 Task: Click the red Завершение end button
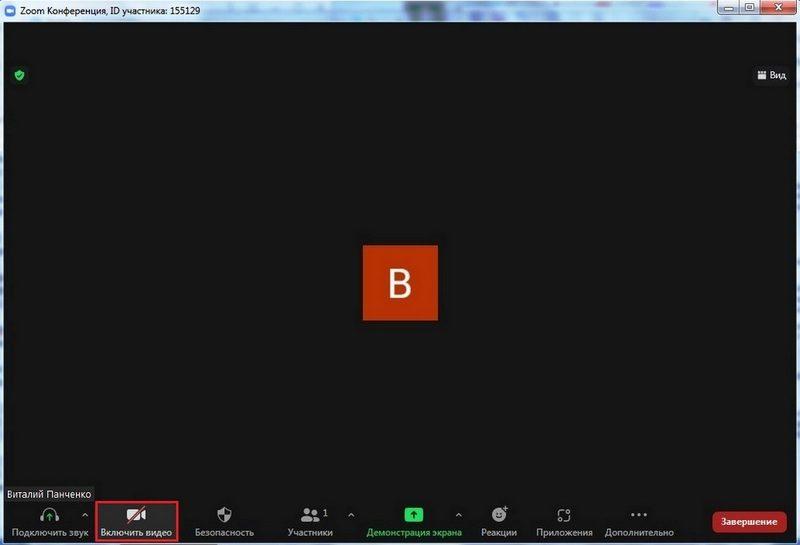tap(749, 522)
